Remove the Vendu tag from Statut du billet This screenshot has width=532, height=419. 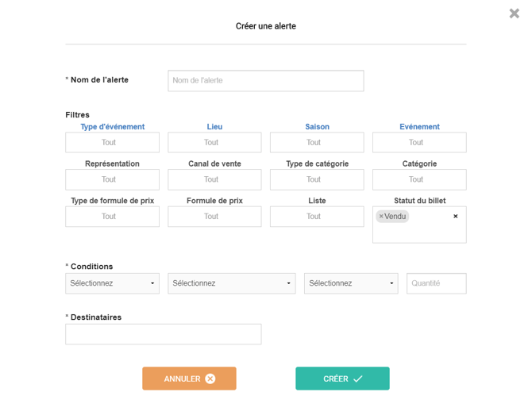[x=381, y=216]
